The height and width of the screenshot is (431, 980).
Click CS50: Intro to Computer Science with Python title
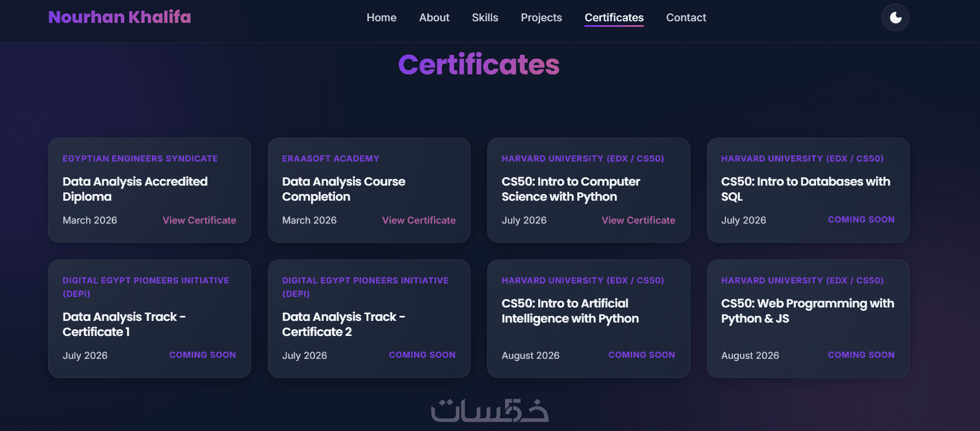[571, 189]
